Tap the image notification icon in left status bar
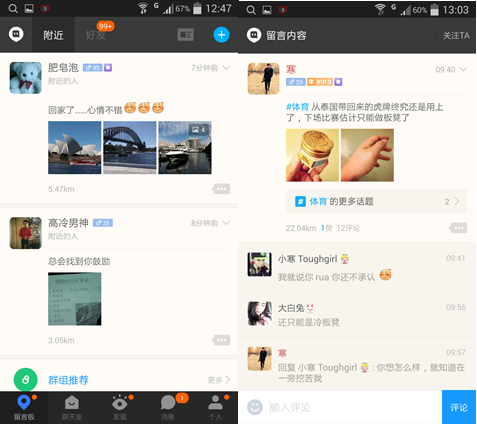This screenshot has height=425, width=477. (x=29, y=8)
